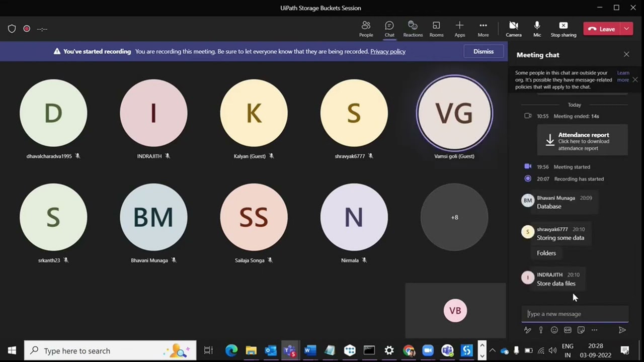Viewport: 644px width, 362px height.
Task: Select Nirmala participant avatar
Action: [354, 217]
